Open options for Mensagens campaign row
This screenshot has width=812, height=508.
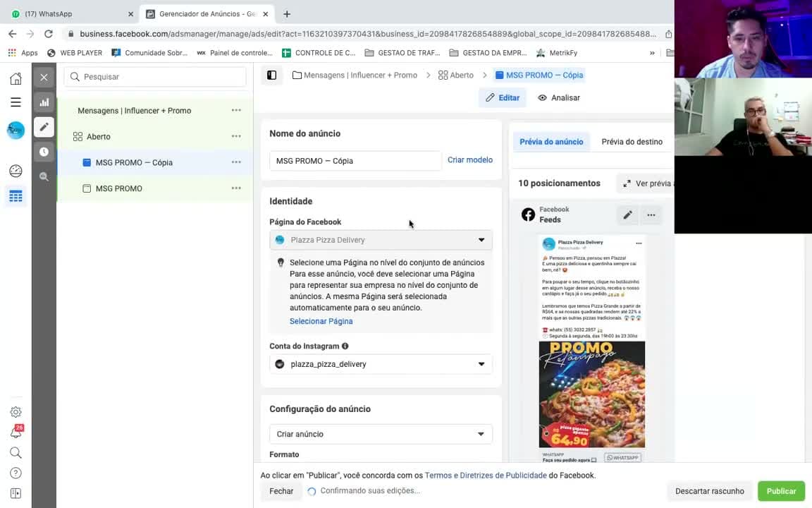(236, 110)
